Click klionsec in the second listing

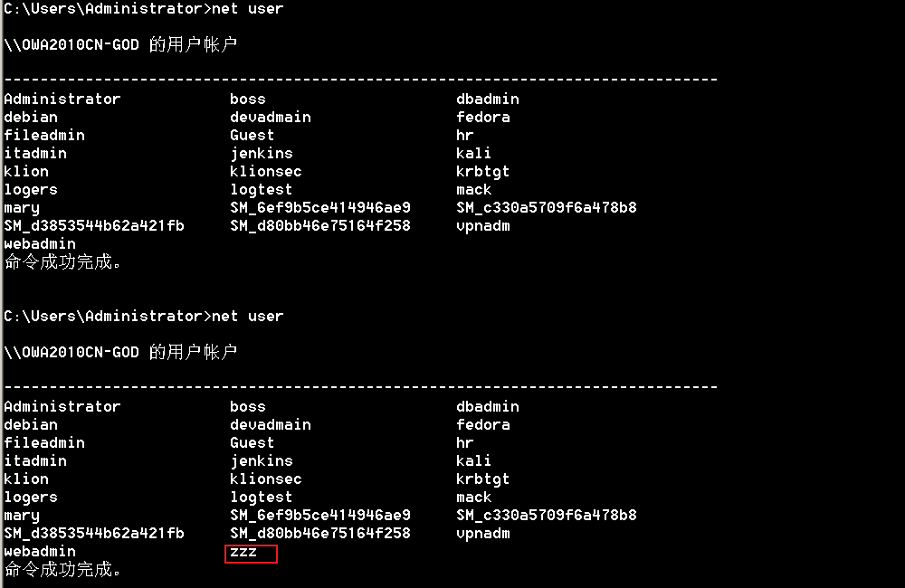click(265, 479)
